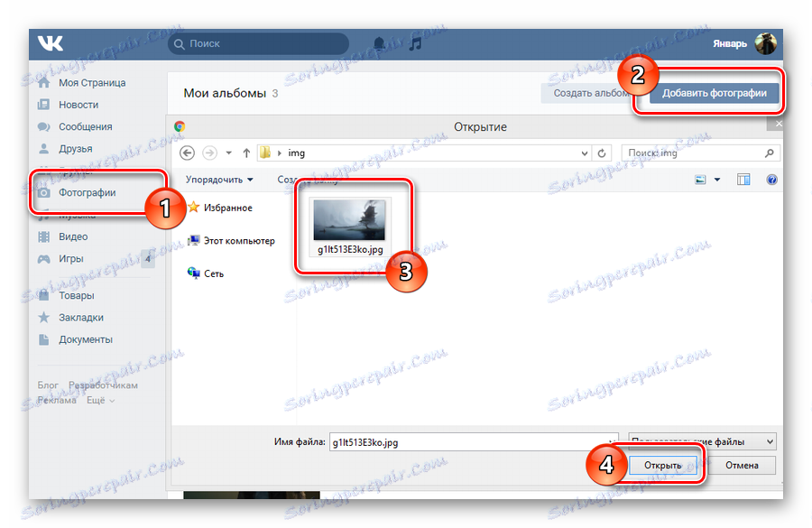
Task: Click the yellow folder icon in address bar
Action: pyautogui.click(x=265, y=153)
